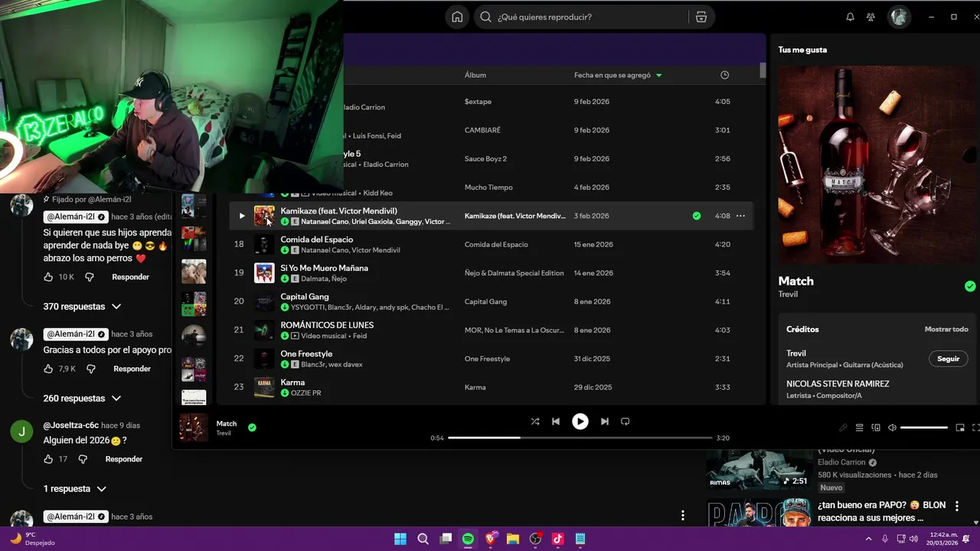Select the Karma track title
Screen dimensions: 980x551
click(x=292, y=383)
